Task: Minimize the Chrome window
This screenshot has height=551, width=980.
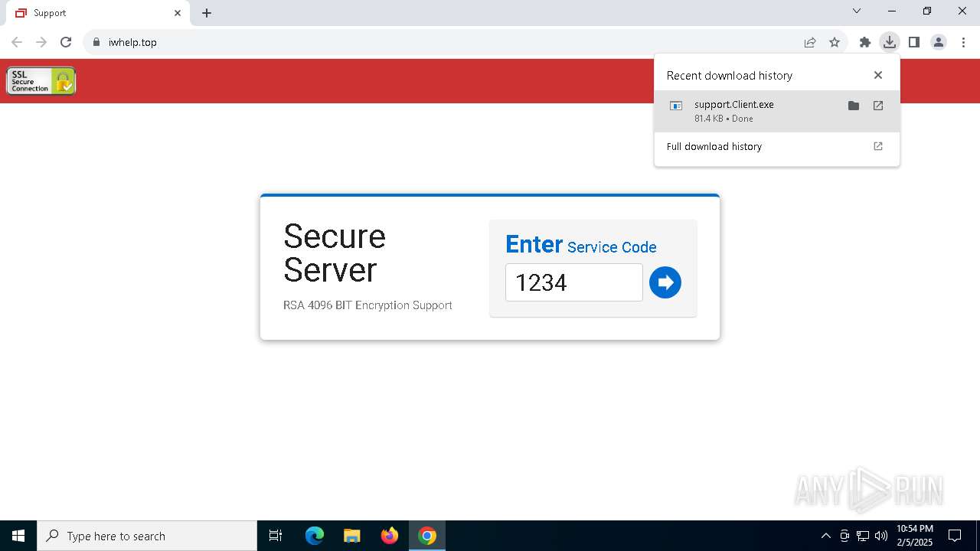Action: tap(892, 11)
